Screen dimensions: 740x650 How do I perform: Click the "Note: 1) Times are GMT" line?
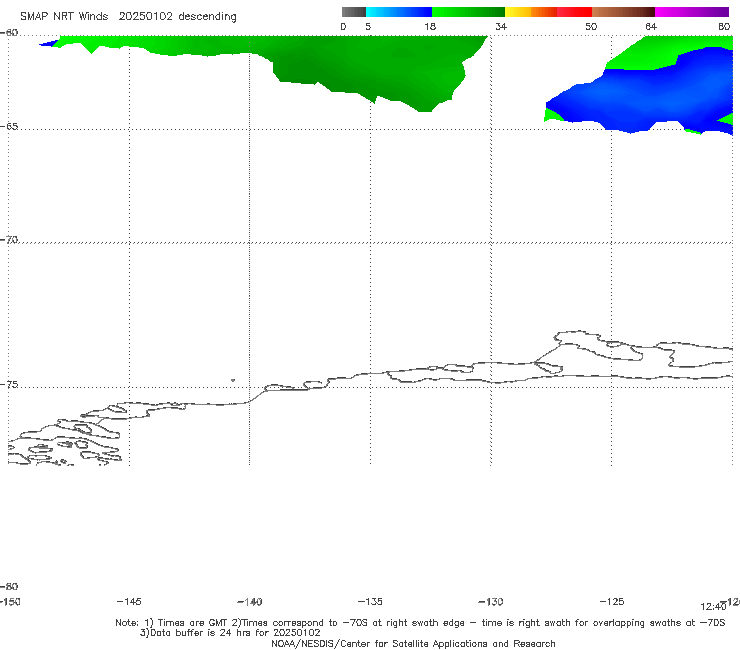pyautogui.click(x=420, y=623)
